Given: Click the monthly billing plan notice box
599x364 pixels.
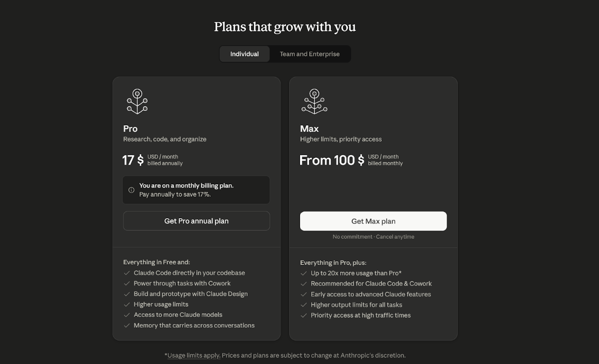Looking at the screenshot, I should click(x=196, y=190).
